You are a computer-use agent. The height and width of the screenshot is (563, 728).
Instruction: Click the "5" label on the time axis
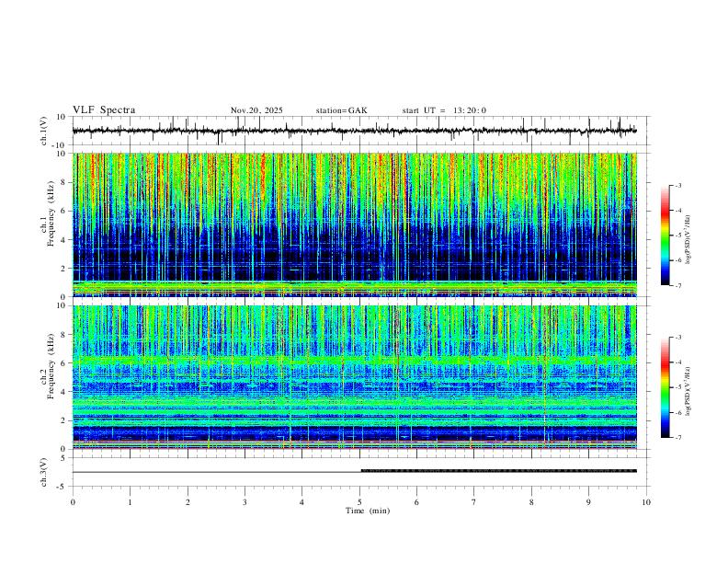coord(359,502)
